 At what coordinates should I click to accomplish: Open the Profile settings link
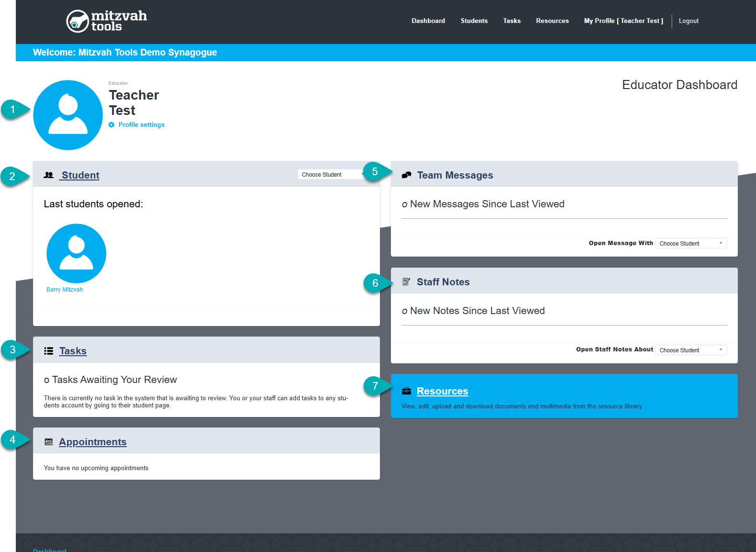point(141,125)
